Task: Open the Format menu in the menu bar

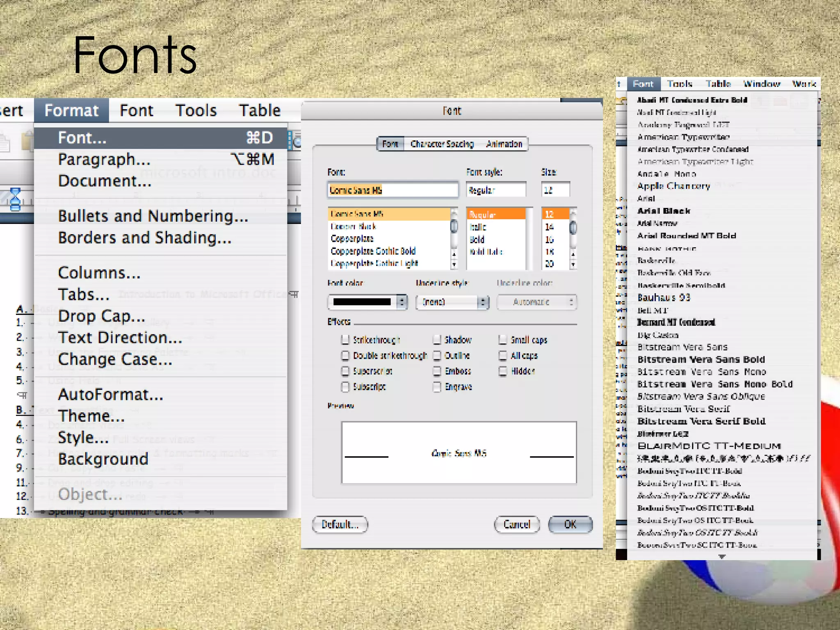Action: (x=71, y=110)
